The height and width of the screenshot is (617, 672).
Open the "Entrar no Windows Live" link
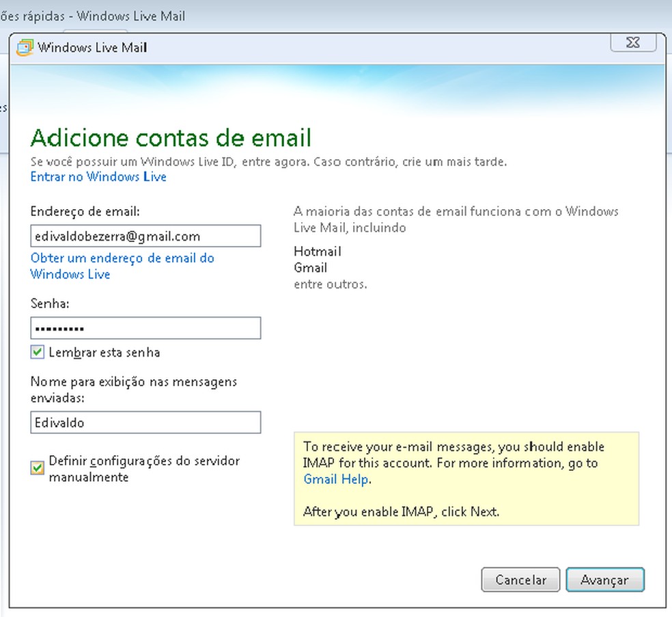[97, 177]
